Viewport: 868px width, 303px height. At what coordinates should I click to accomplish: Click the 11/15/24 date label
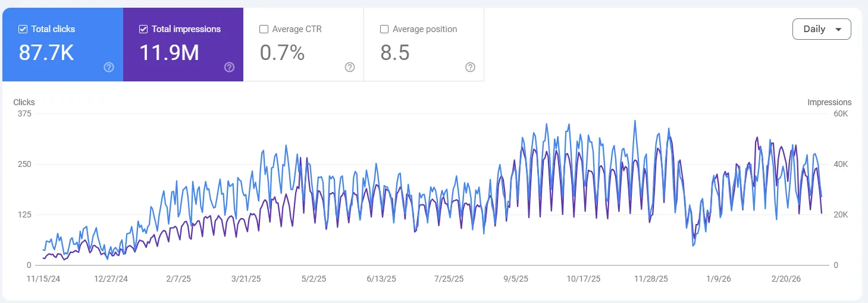[x=43, y=278]
